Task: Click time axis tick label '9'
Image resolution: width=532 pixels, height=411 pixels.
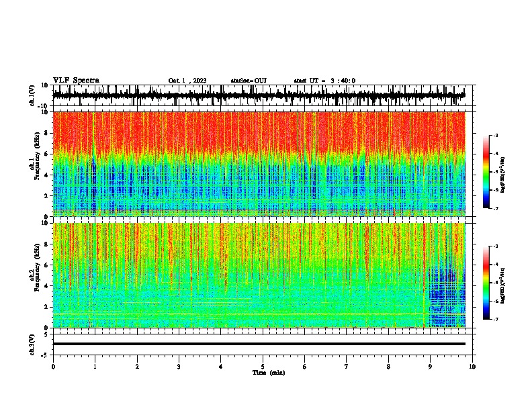Action: pos(430,367)
